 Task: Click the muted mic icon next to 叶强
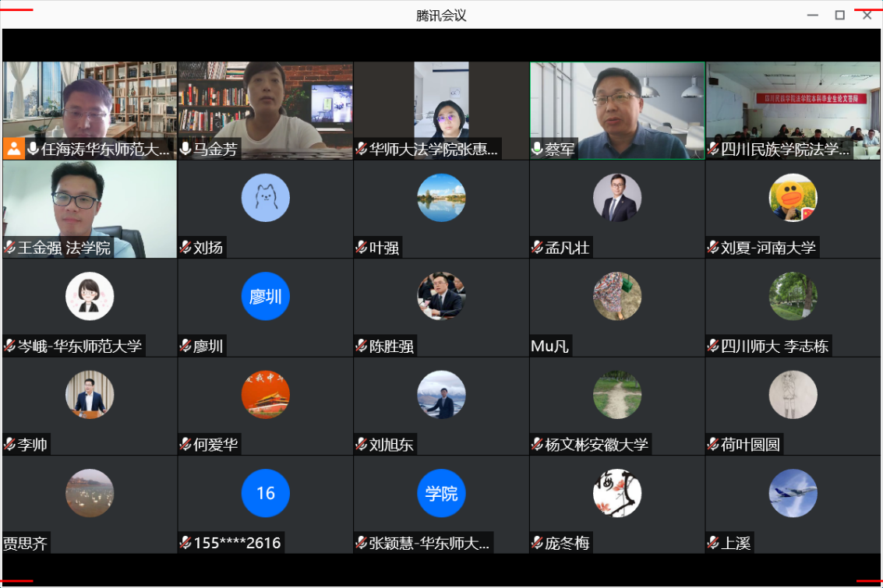click(362, 248)
